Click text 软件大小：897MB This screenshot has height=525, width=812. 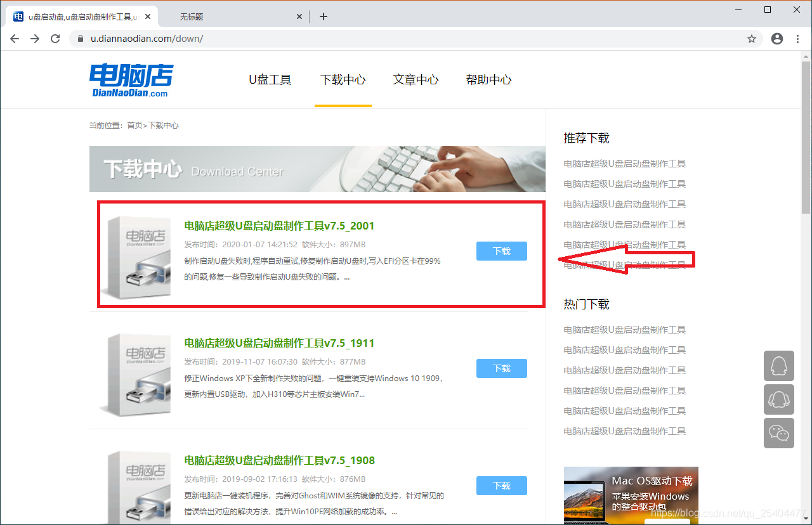[x=334, y=245]
